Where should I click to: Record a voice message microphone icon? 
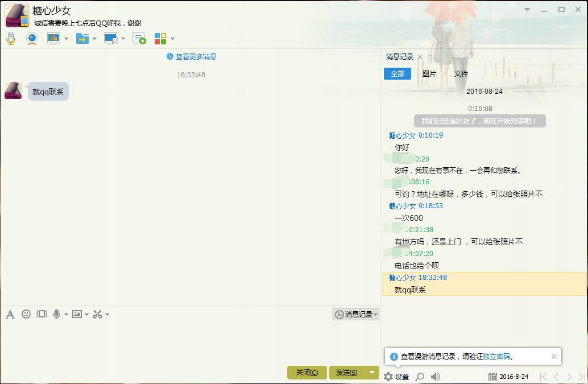(57, 314)
